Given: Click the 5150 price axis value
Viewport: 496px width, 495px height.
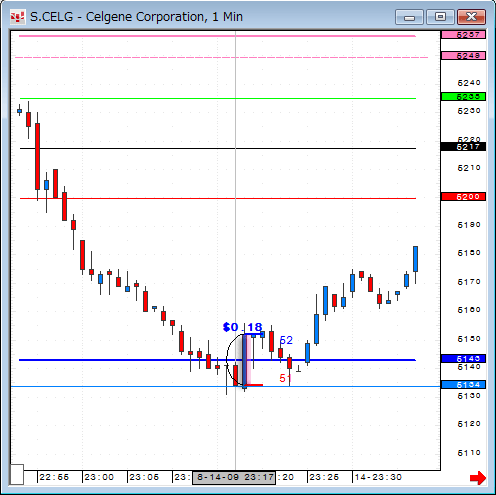Looking at the screenshot, I should (469, 339).
